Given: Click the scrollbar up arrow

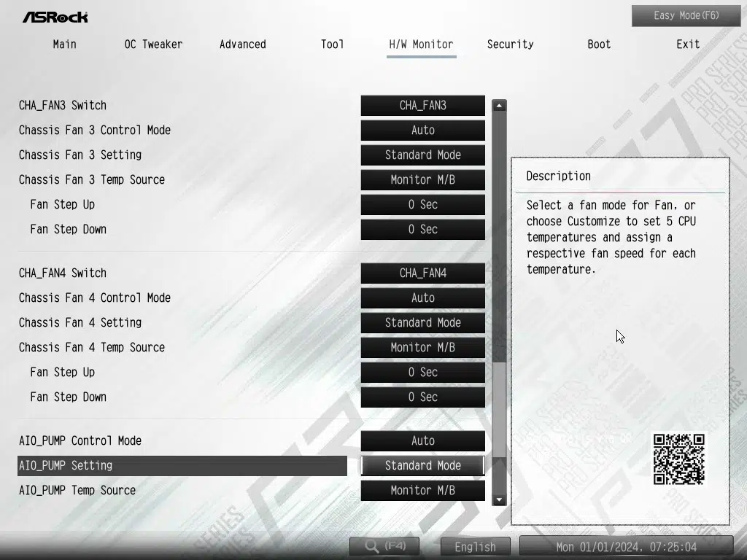Looking at the screenshot, I should [x=499, y=106].
